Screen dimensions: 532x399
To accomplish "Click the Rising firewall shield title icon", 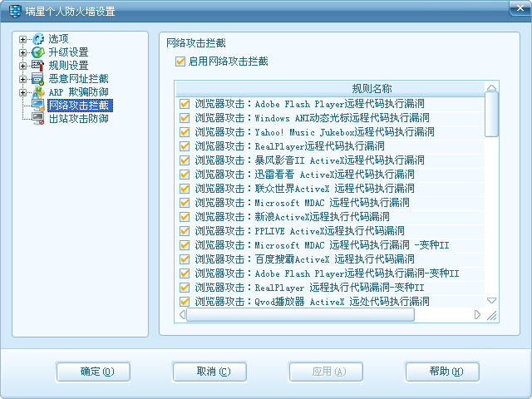I will [x=15, y=11].
